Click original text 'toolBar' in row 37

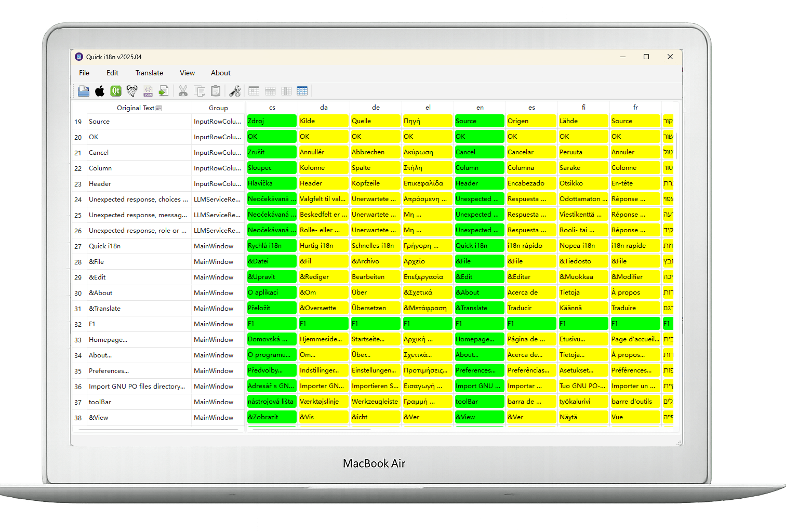click(100, 402)
